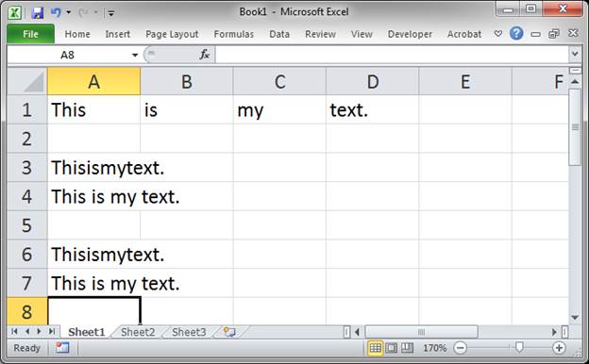
Task: Minimize the workbook window inside Excel
Action: coord(535,34)
